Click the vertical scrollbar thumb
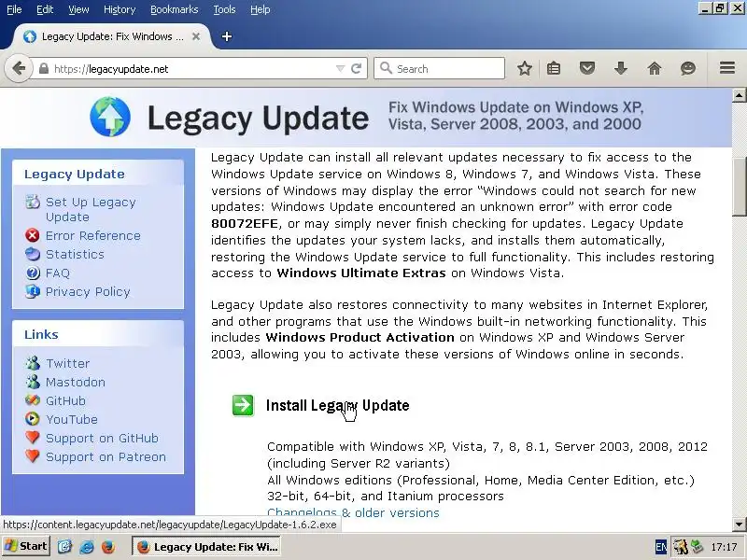The width and height of the screenshot is (747, 560). click(739, 188)
